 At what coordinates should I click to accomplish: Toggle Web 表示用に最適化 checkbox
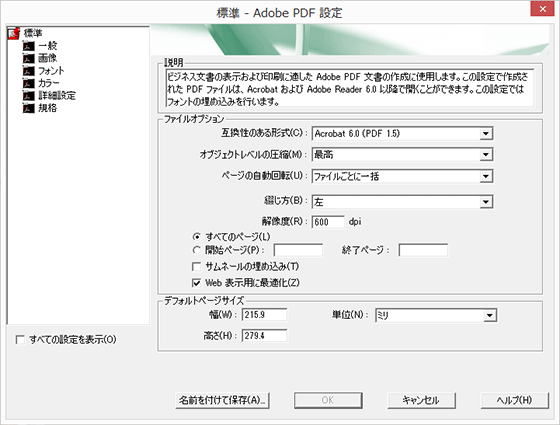tap(196, 283)
